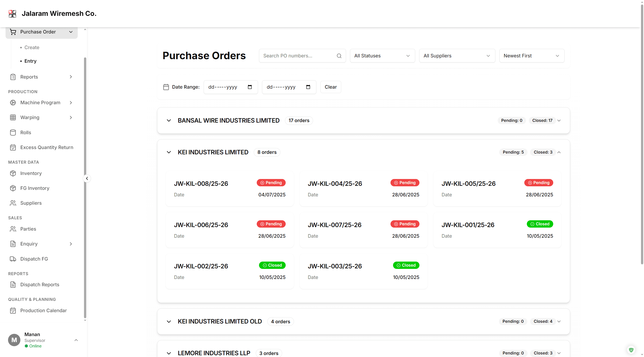Toggle the Manan user profile expander
Image resolution: width=644 pixels, height=357 pixels.
click(76, 340)
